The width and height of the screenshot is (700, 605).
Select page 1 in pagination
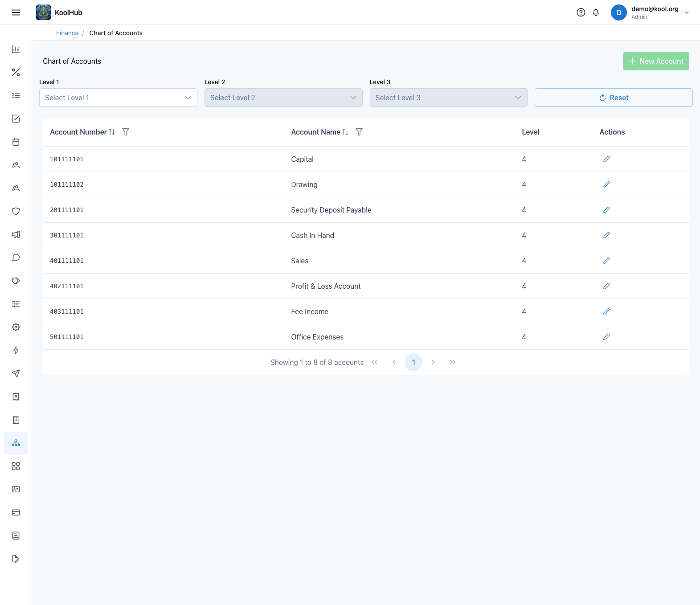pos(413,362)
